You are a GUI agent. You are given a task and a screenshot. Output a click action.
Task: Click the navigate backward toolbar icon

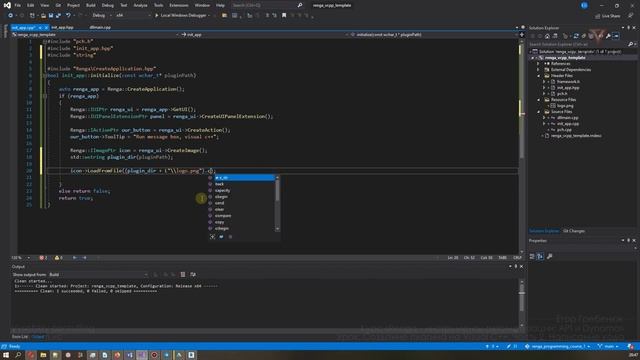[10, 16]
